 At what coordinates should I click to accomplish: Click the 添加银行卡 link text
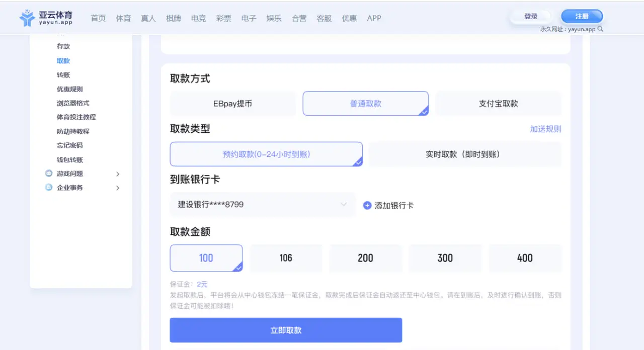pos(394,206)
